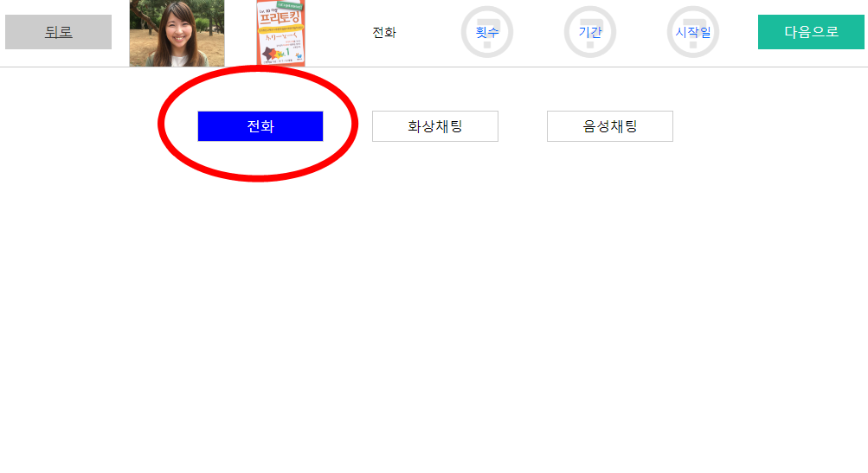This screenshot has height=473, width=868.
Task: Click the 횟수 question-mark circle icon
Action: click(x=487, y=32)
